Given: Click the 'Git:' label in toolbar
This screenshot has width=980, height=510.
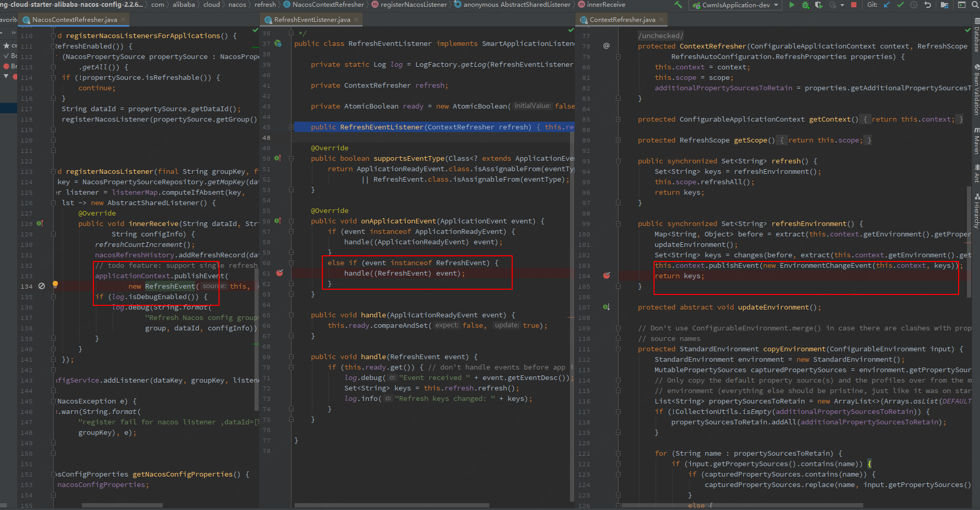Looking at the screenshot, I should pos(872,5).
